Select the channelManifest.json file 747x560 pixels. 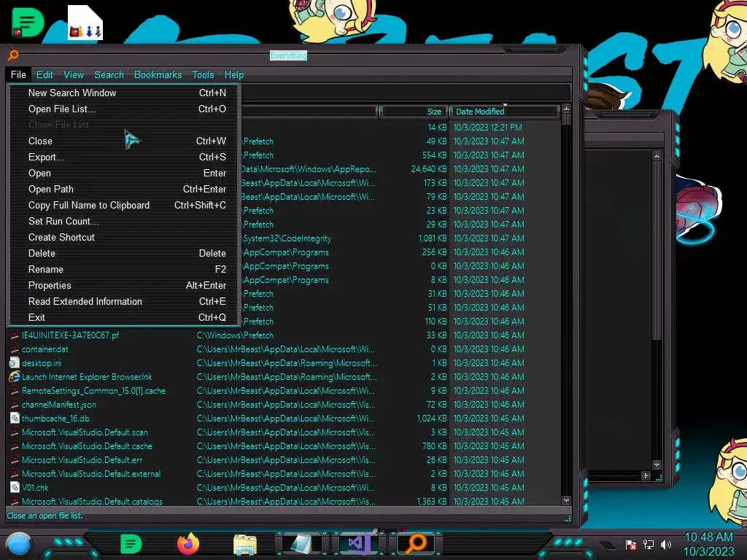(x=58, y=404)
